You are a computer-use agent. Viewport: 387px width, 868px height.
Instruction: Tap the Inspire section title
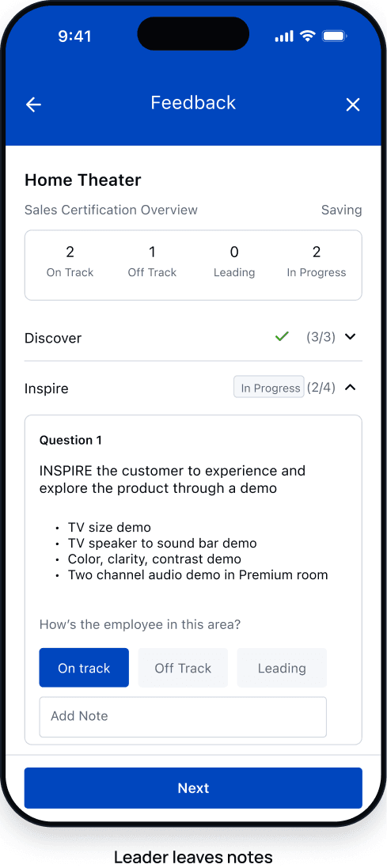pos(47,389)
